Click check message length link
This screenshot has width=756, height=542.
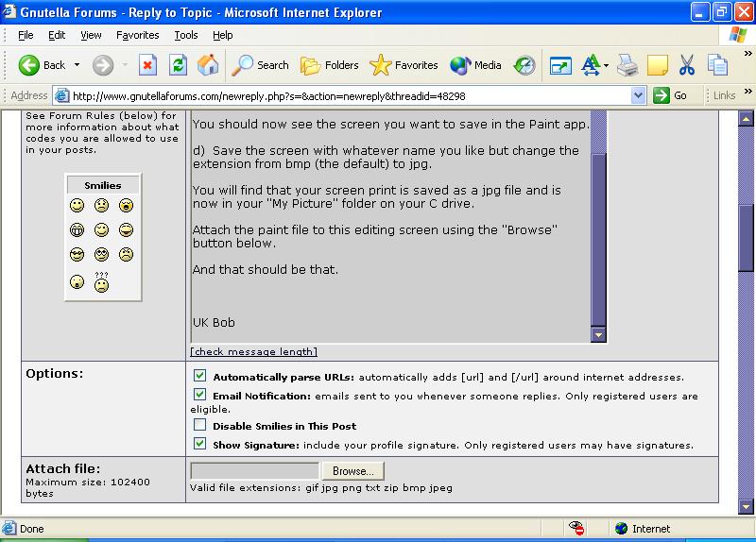pyautogui.click(x=253, y=351)
